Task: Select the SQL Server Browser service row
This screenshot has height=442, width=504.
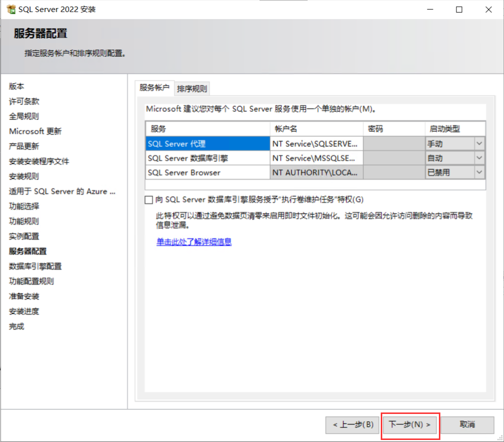Action: point(207,173)
